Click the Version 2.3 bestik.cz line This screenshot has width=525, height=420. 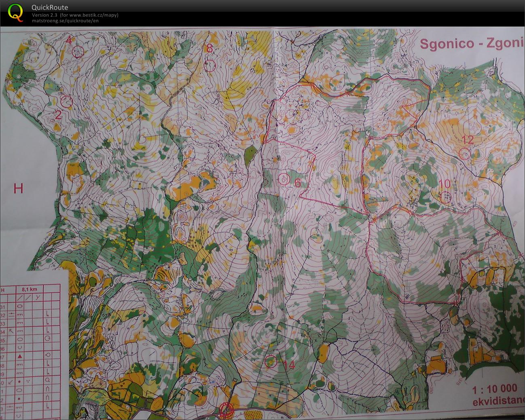(x=75, y=15)
